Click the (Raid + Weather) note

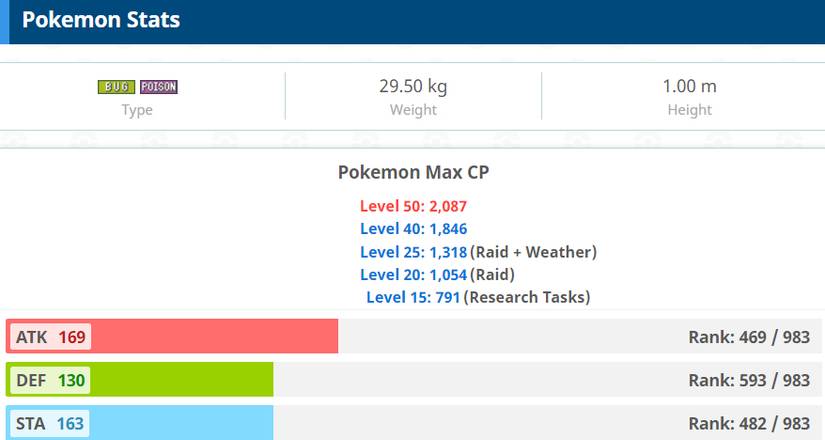[x=534, y=252]
